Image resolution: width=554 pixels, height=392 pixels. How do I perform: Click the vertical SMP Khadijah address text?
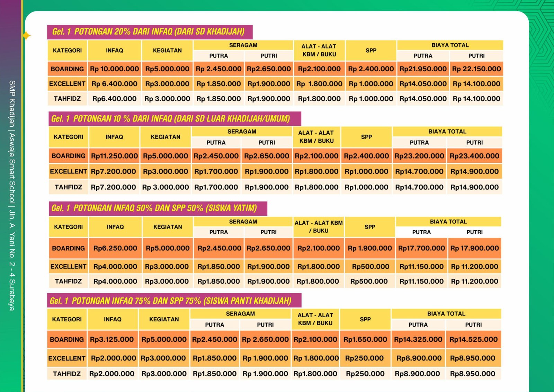(x=12, y=195)
